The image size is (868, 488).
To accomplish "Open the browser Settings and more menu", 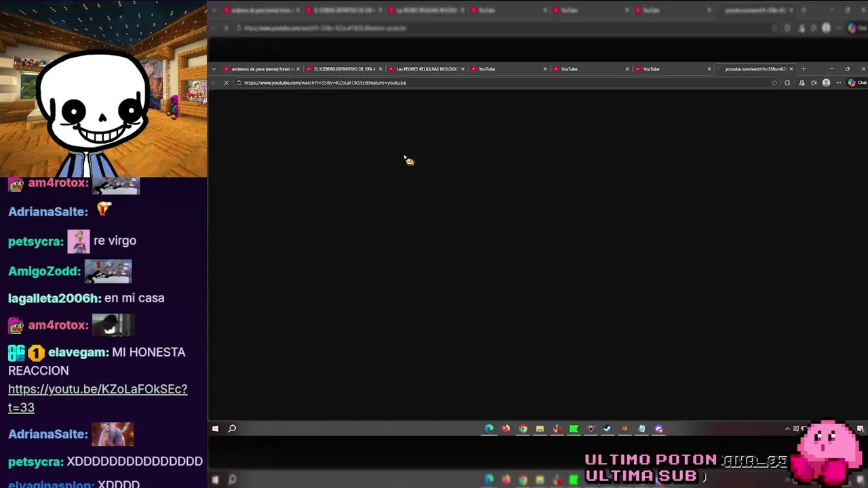I will [x=839, y=83].
